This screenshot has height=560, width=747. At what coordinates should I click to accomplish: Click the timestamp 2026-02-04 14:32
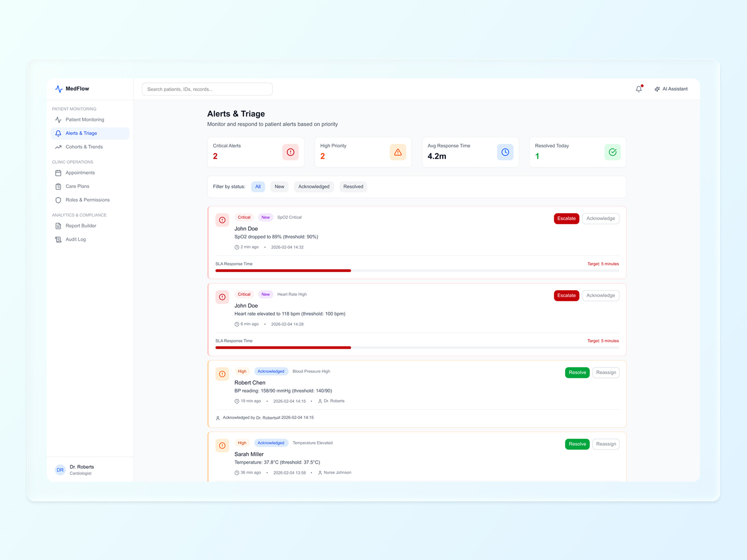click(287, 247)
